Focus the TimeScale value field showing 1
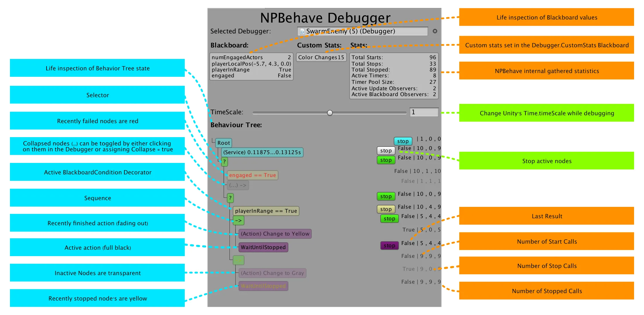Screen dimensions: 644x315 pyautogui.click(x=424, y=112)
